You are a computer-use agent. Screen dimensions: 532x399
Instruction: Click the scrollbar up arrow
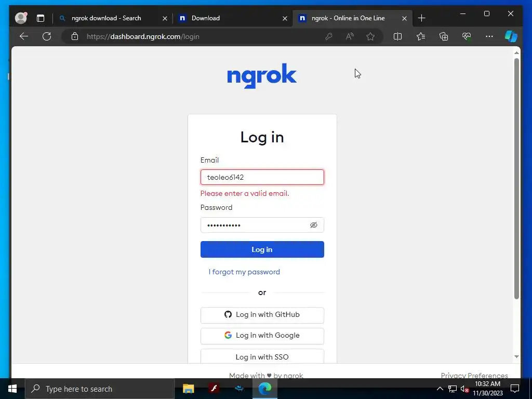click(x=516, y=52)
